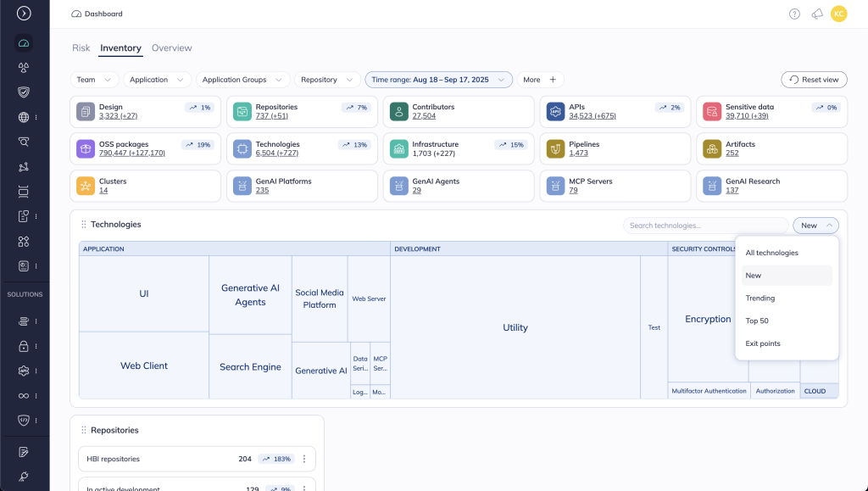
Task: Click the Technologies panel drag handle
Action: [83, 225]
